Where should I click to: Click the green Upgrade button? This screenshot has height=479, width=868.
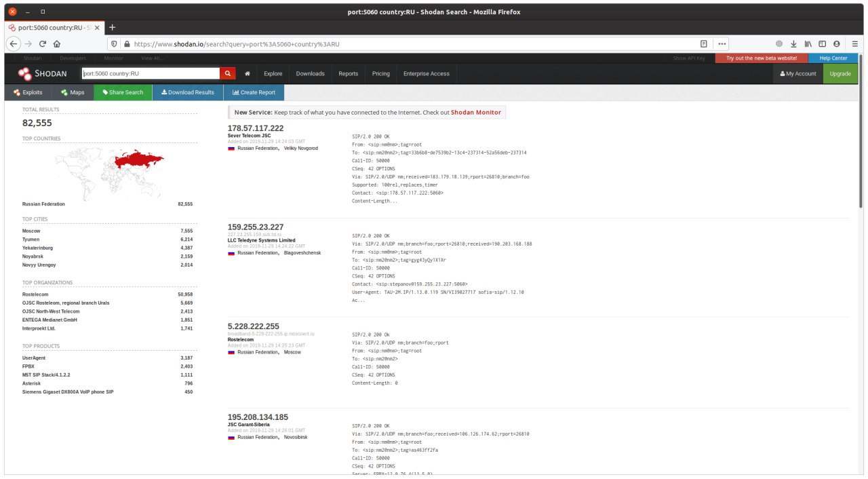click(840, 73)
